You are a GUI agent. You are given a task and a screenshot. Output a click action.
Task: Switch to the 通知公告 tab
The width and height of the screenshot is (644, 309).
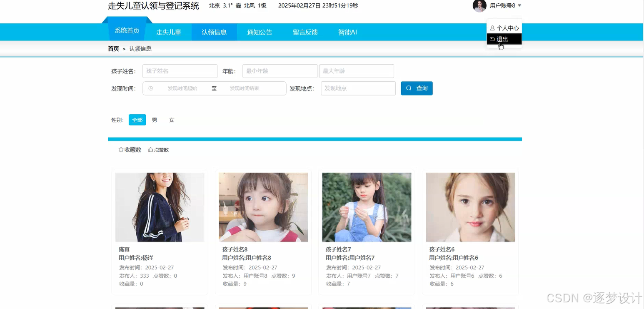pyautogui.click(x=260, y=32)
